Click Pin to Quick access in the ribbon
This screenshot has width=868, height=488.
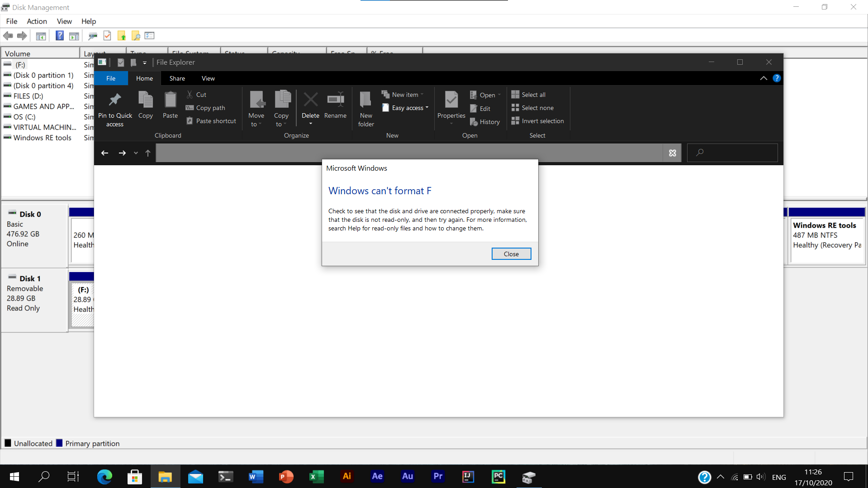click(115, 109)
